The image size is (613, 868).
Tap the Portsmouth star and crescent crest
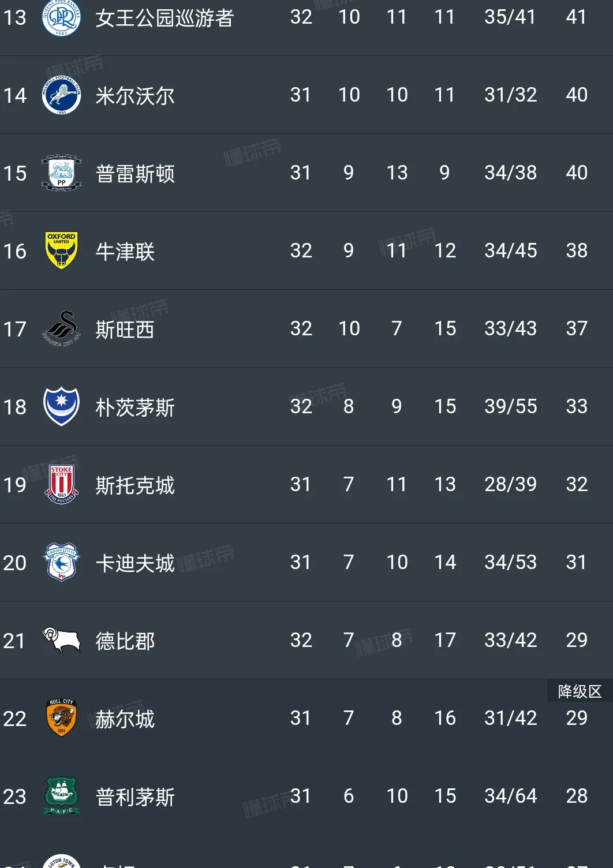point(61,406)
